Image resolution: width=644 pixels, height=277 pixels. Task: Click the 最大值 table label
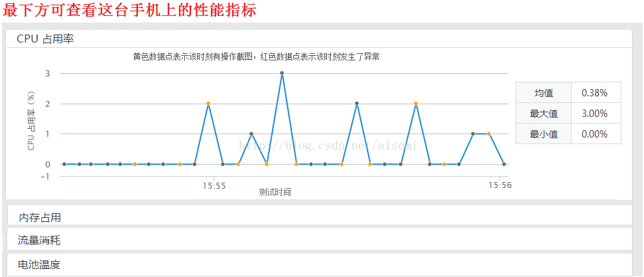(543, 114)
